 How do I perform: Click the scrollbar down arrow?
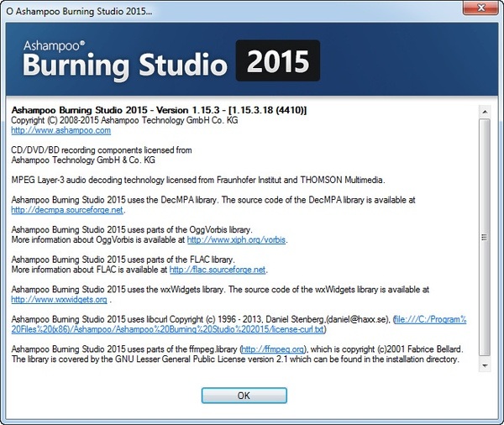(485, 365)
